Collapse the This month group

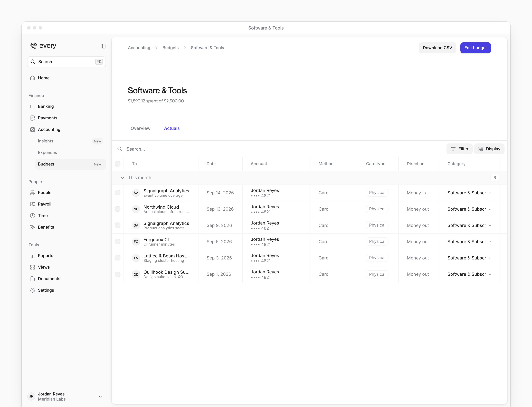coord(122,178)
